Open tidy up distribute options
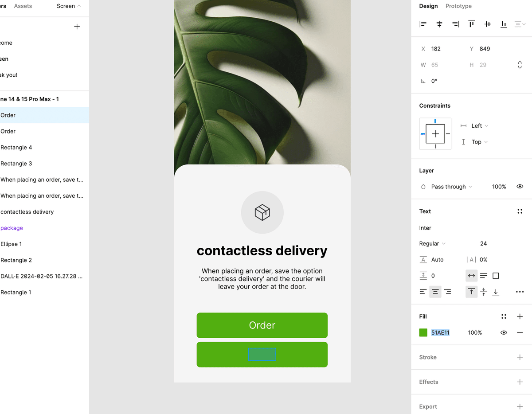The width and height of the screenshot is (532, 414). point(520,24)
